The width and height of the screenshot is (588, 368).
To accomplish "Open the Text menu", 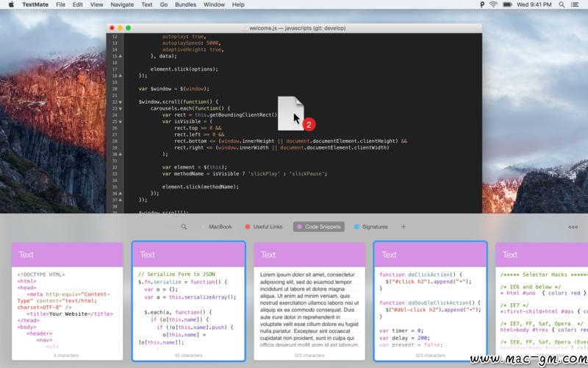I will 146,4.
